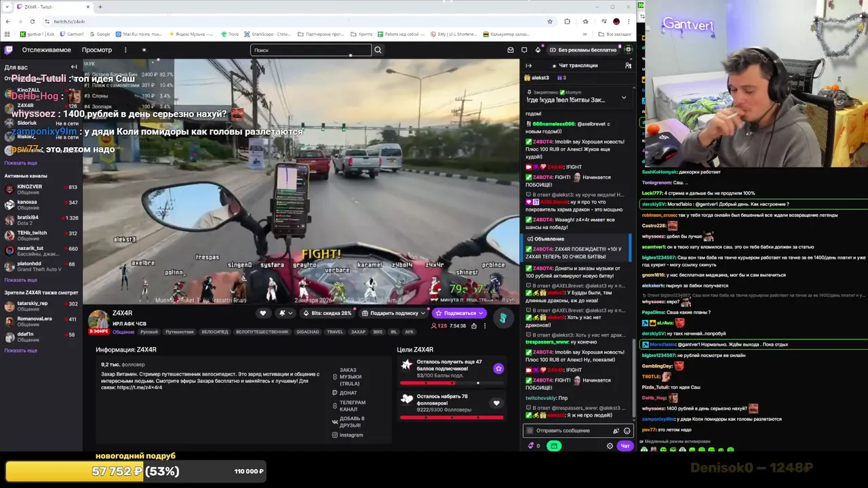Screen dimensions: 868x488
Task: Select the 'TRAVEL' tag
Action: 335,332
